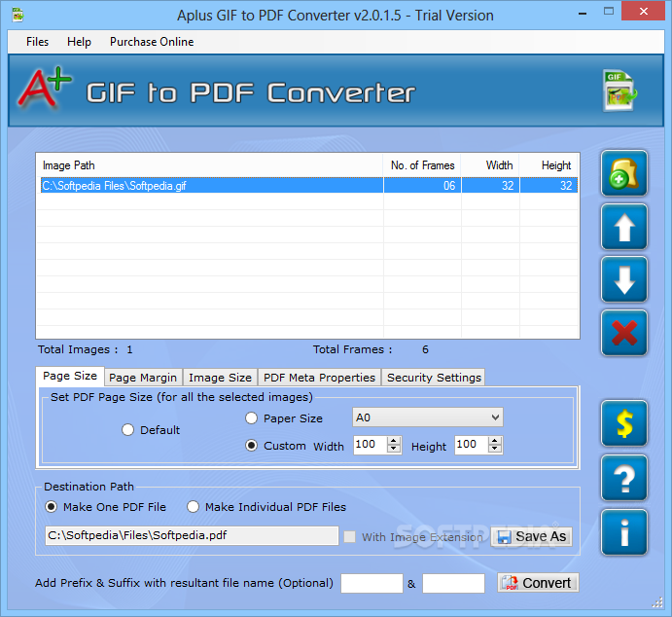The height and width of the screenshot is (617, 672).
Task: Click the No. of Frames column header
Action: click(422, 165)
